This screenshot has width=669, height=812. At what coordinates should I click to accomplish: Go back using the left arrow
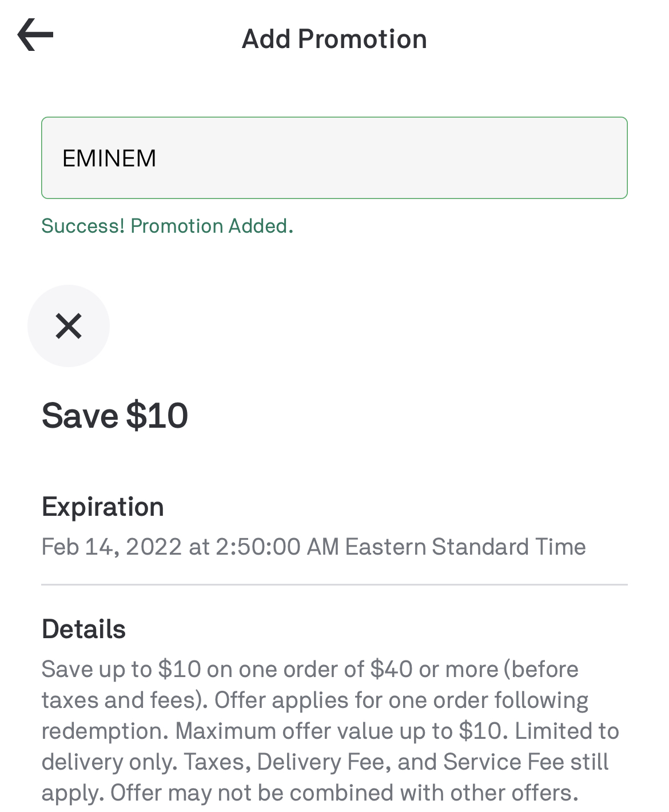click(35, 34)
